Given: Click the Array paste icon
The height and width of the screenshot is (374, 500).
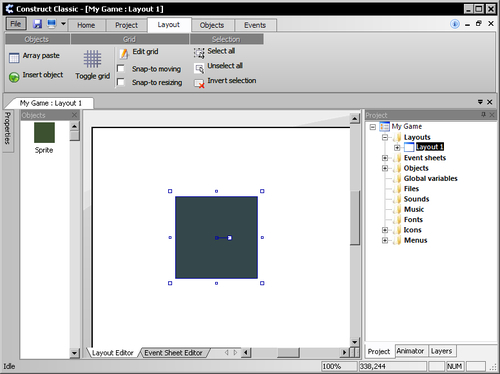Looking at the screenshot, I should tap(14, 58).
